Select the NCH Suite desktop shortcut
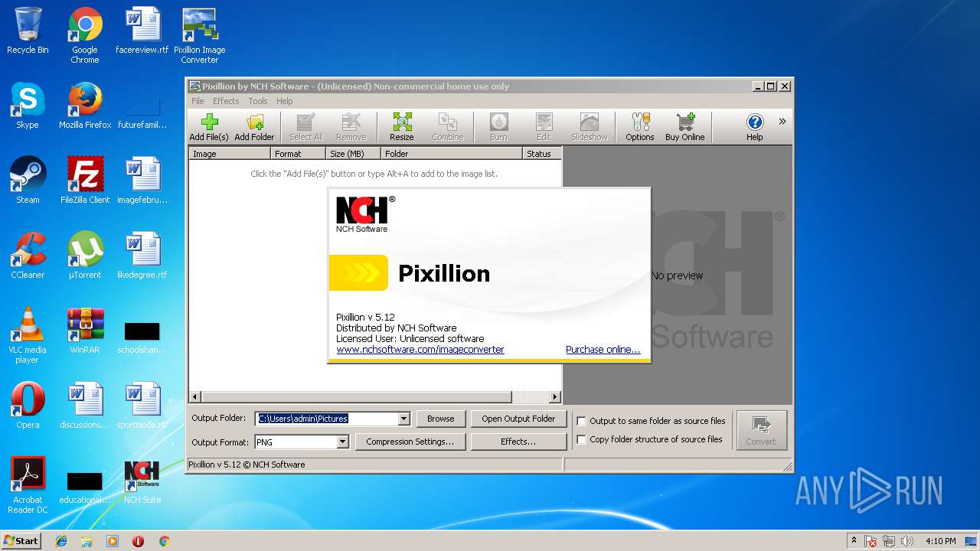Screen dimensions: 980x551 point(142,481)
